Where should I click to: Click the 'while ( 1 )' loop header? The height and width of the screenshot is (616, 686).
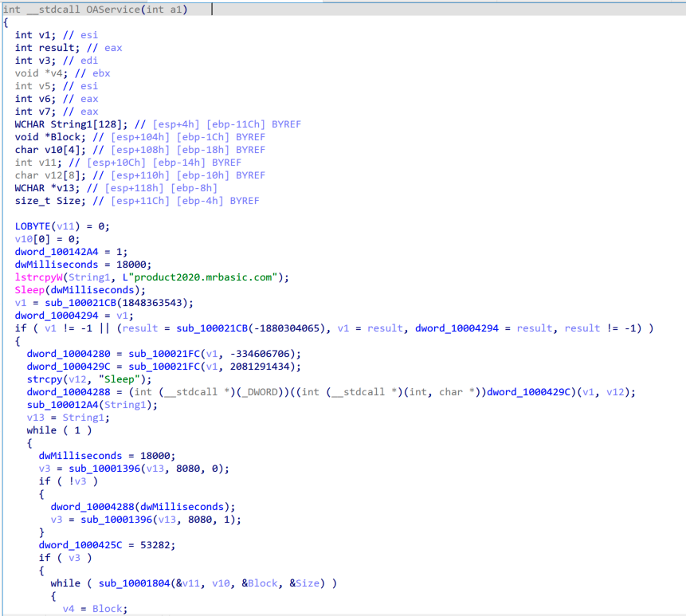click(x=59, y=430)
